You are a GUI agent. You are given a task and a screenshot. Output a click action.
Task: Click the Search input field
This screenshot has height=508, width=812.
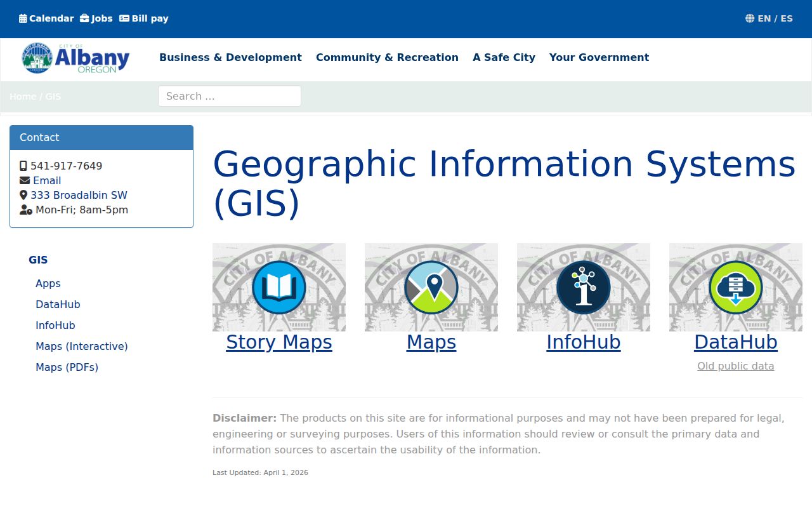pos(230,96)
